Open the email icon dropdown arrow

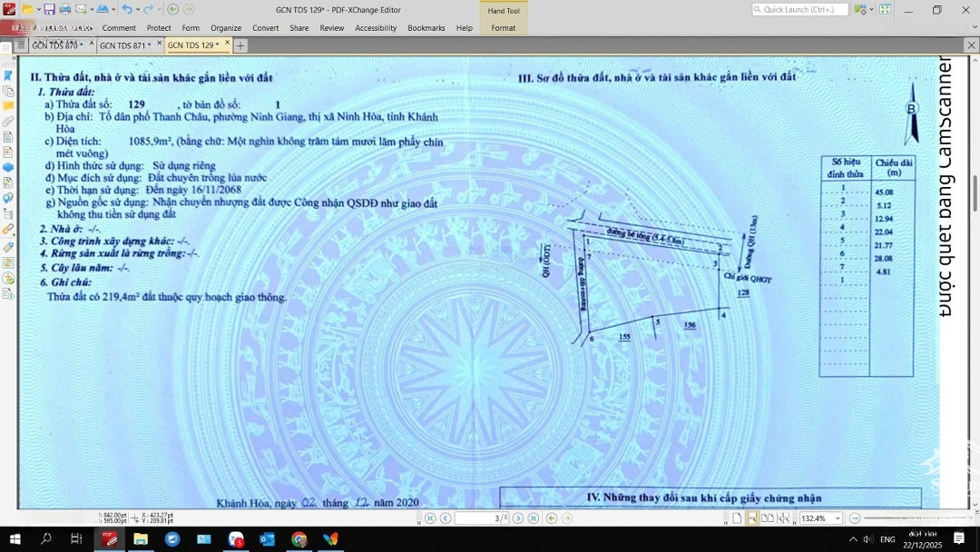(90, 9)
